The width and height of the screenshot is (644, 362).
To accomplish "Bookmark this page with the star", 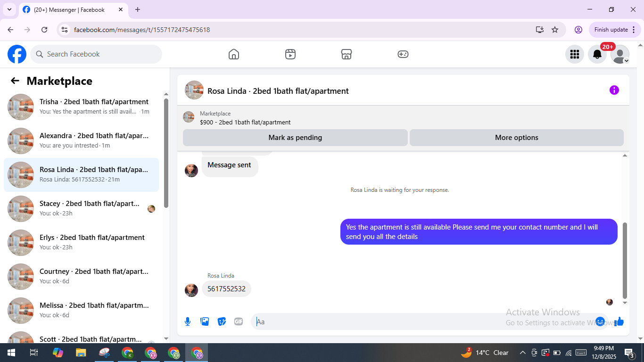I will tap(555, 30).
